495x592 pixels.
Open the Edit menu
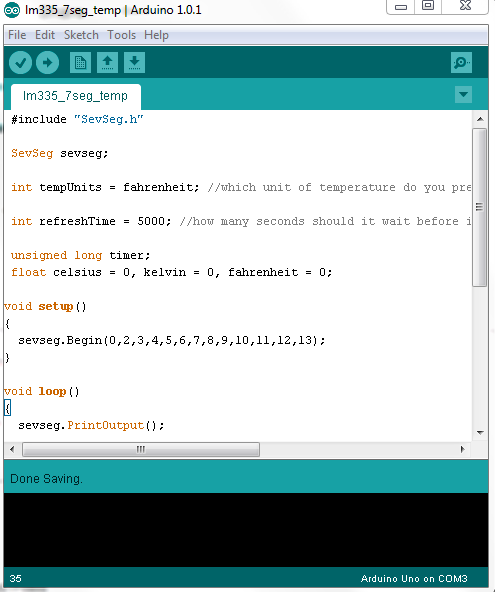point(45,35)
